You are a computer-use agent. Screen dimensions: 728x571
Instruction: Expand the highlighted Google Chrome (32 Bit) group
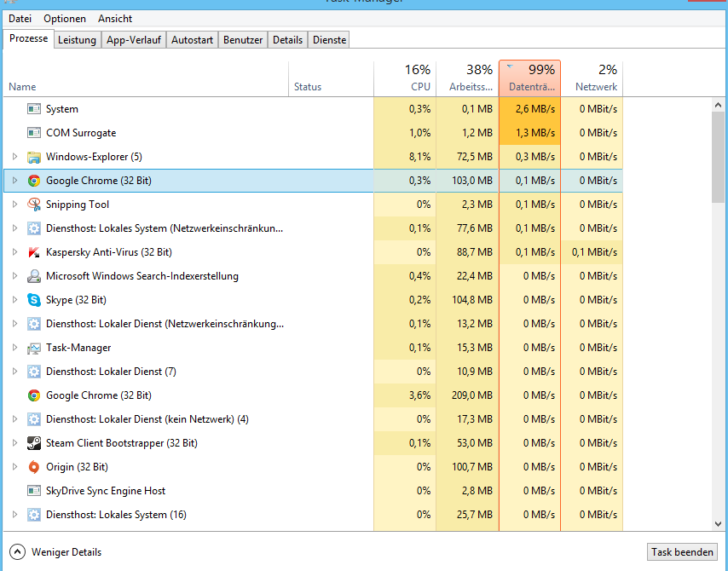click(x=14, y=181)
